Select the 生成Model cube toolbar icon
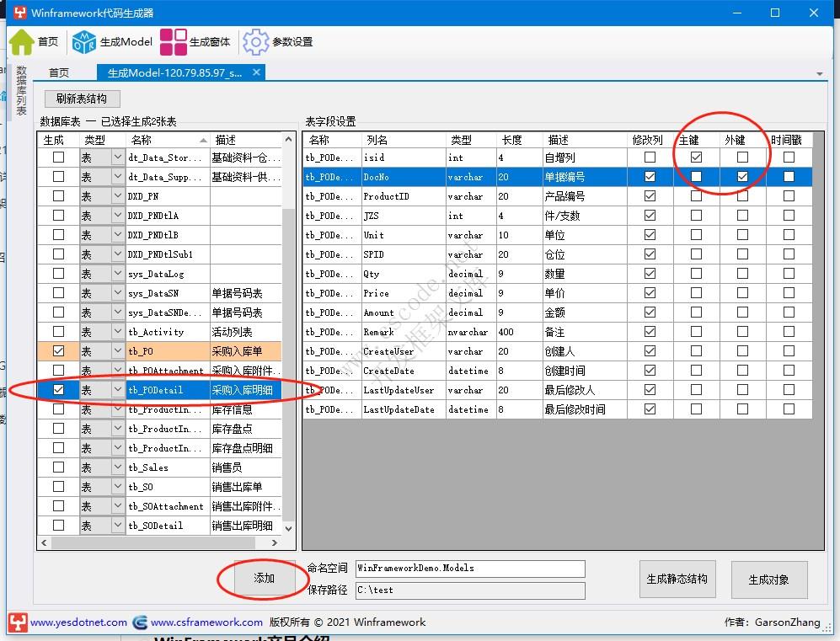The height and width of the screenshot is (641, 840). [83, 40]
